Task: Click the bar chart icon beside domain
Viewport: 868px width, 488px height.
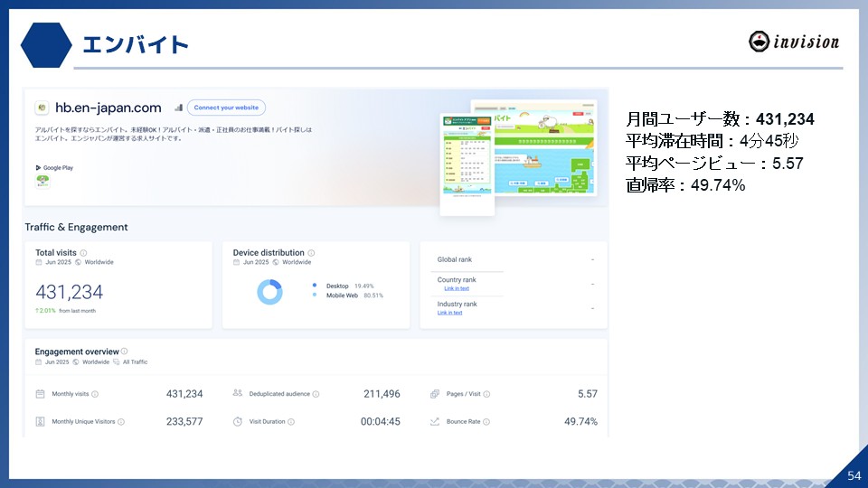Action: [x=178, y=108]
